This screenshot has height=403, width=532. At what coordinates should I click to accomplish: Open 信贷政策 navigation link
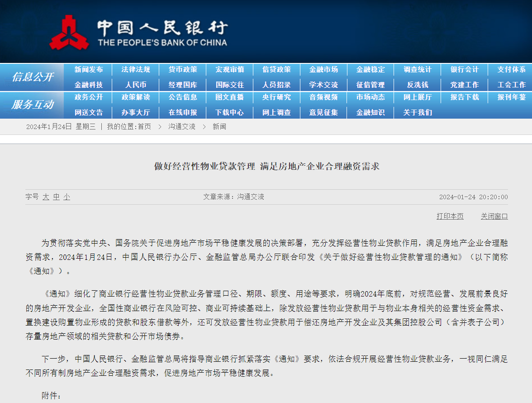click(x=276, y=70)
